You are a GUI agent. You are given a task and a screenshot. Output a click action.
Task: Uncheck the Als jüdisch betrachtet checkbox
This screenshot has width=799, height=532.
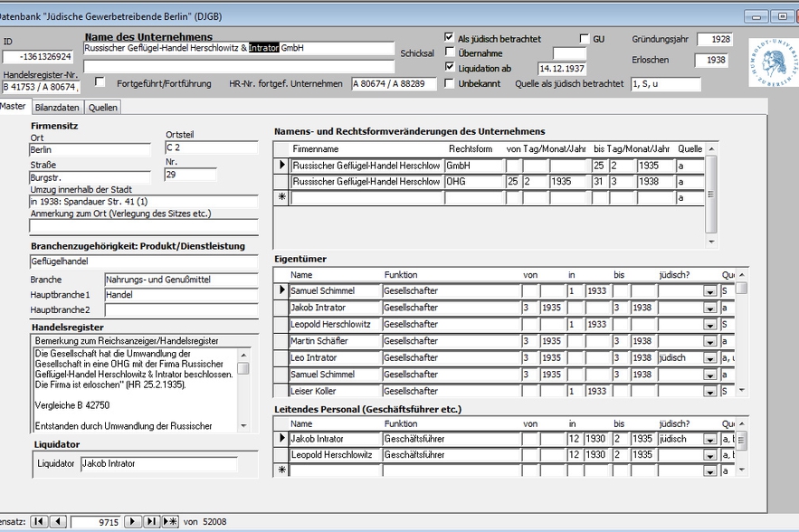449,38
